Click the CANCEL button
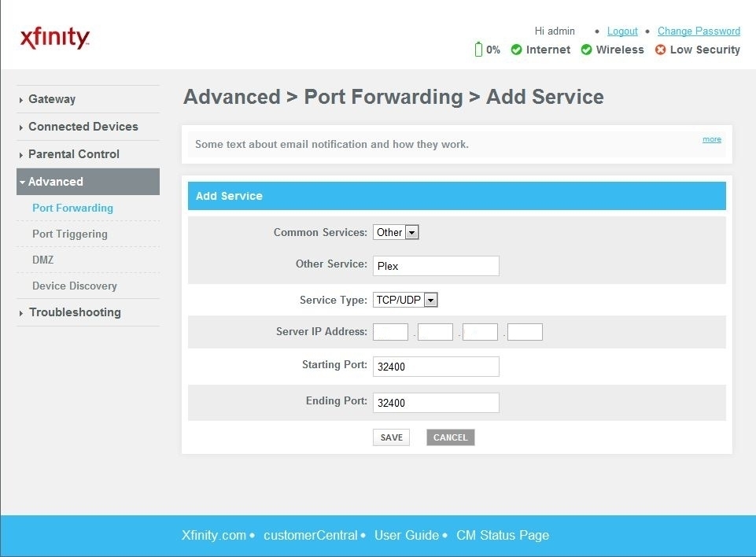 tap(450, 437)
